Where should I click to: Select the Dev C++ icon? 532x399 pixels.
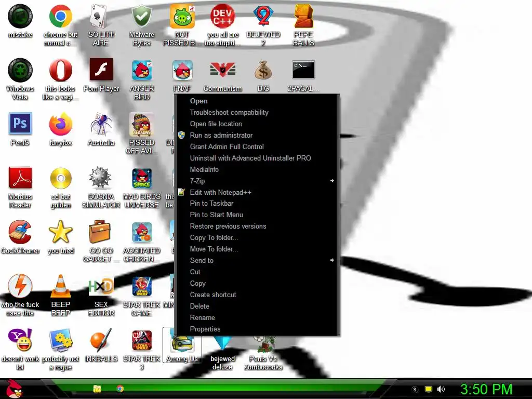pyautogui.click(x=222, y=16)
